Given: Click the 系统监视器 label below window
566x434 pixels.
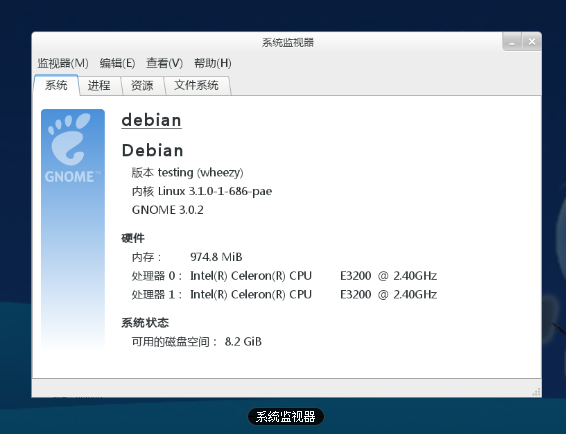Looking at the screenshot, I should coord(286,417).
